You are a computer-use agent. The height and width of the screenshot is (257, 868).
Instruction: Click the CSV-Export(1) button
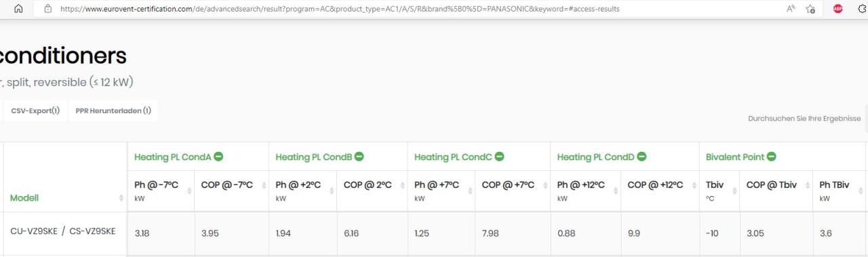click(x=35, y=111)
